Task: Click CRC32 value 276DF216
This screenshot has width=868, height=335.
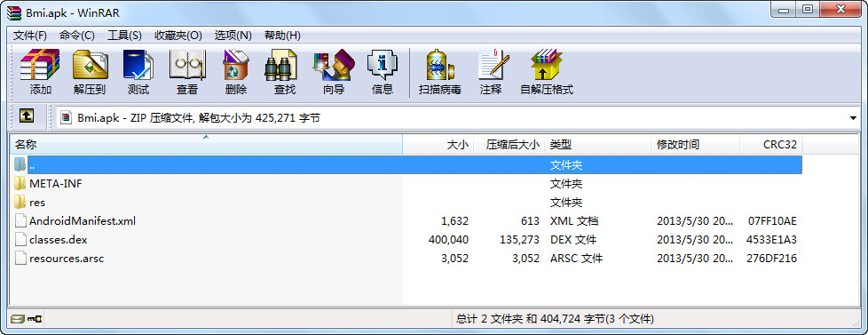Action: click(771, 259)
